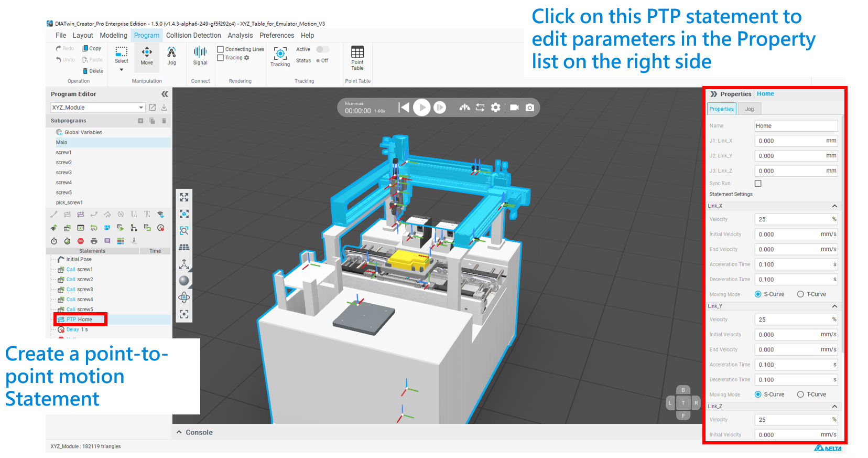Select the Jog tool in ribbon
The width and height of the screenshot is (868, 458).
171,56
